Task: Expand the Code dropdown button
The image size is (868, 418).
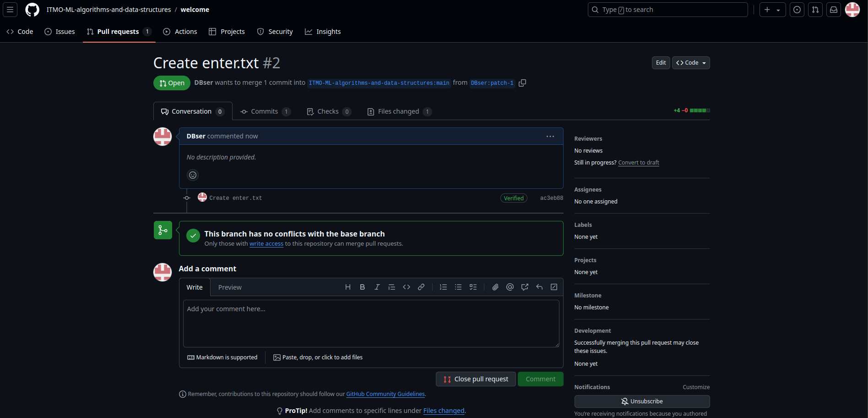Action: coord(691,63)
